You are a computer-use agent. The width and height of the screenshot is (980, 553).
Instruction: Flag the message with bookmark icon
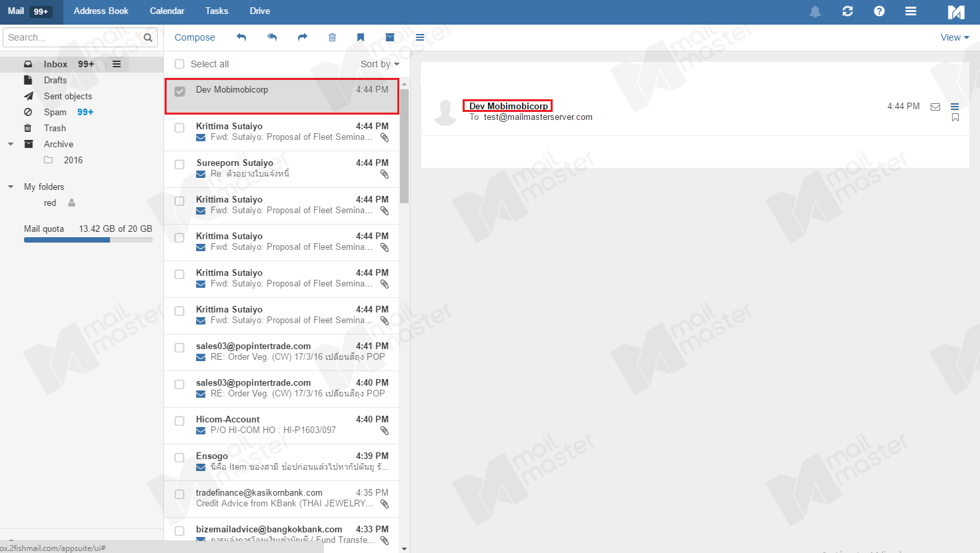pyautogui.click(x=361, y=37)
